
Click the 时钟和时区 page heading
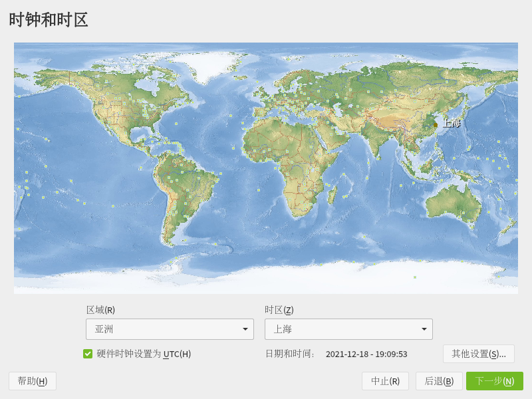tap(49, 20)
